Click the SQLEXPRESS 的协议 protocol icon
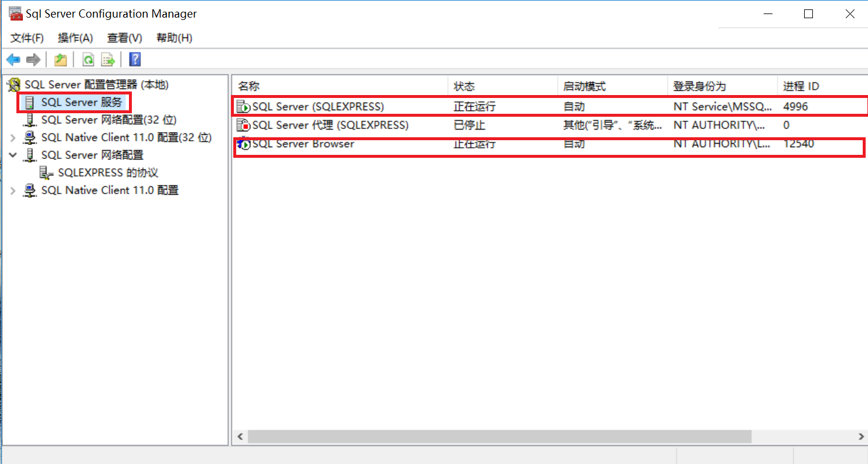This screenshot has width=868, height=464. click(46, 173)
